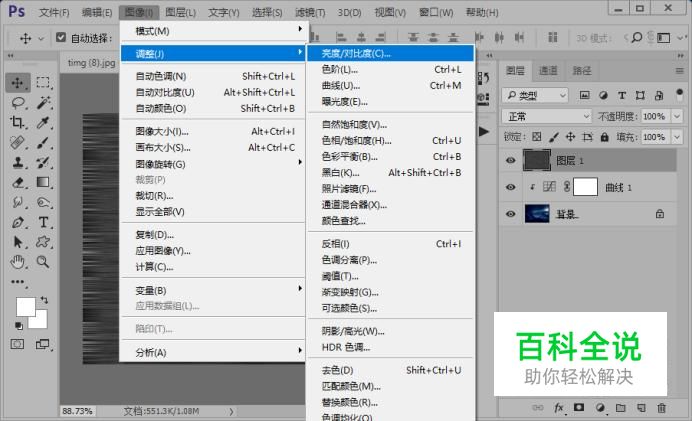Select the Crop tool
This screenshot has width=692, height=421.
pos(18,122)
